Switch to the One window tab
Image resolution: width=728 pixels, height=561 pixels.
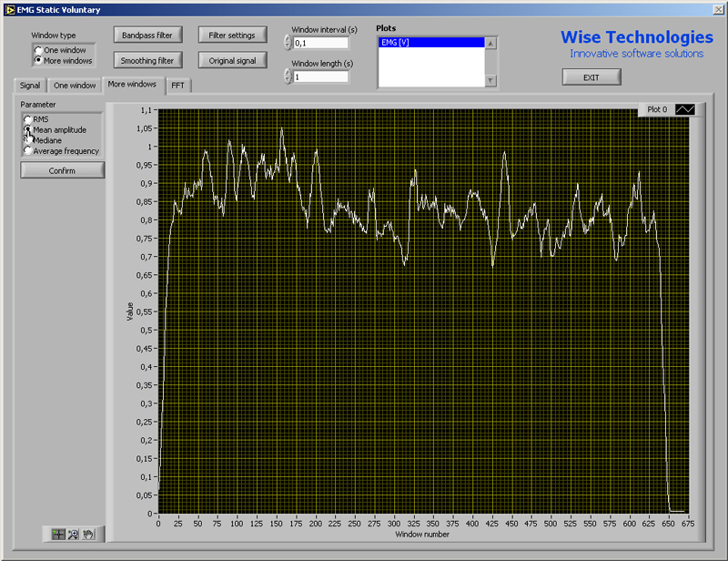pos(75,86)
